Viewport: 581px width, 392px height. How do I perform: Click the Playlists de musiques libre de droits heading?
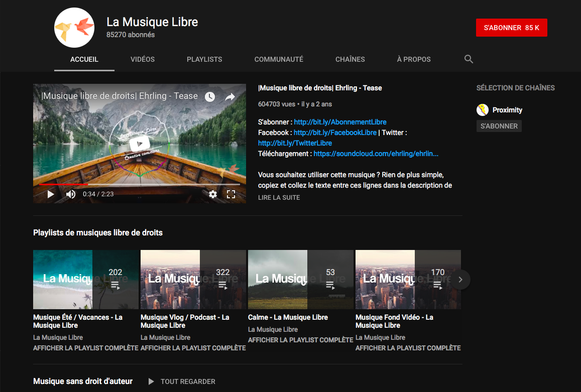point(98,233)
